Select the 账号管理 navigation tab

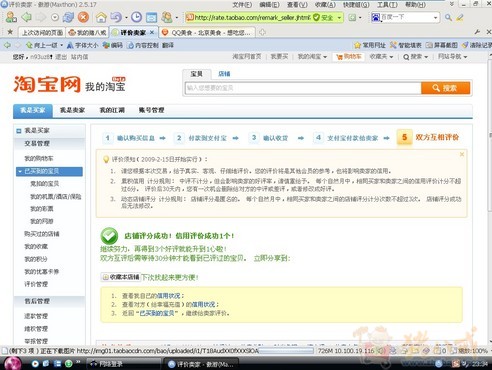coord(151,110)
